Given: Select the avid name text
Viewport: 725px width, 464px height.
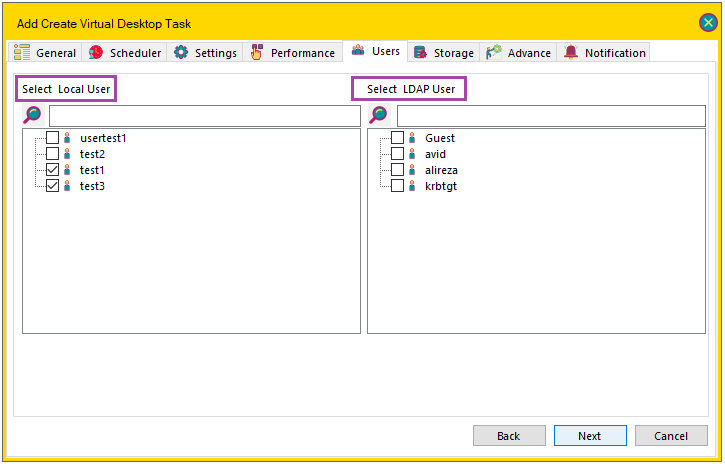Looking at the screenshot, I should pyautogui.click(x=435, y=154).
